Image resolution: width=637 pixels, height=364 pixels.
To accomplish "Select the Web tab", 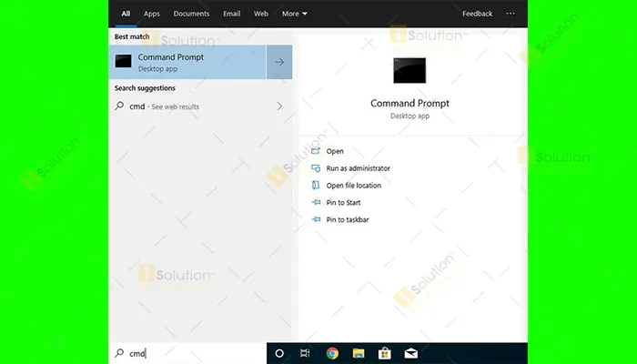I will [261, 14].
